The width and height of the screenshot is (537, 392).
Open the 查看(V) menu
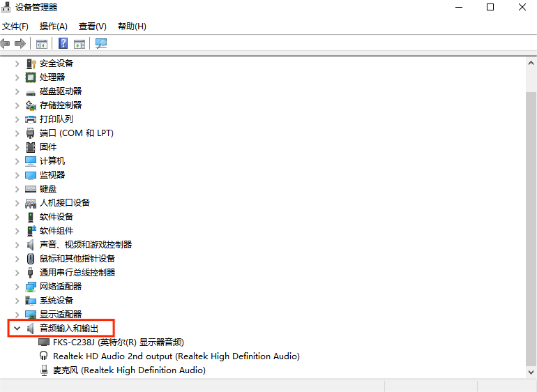click(93, 27)
